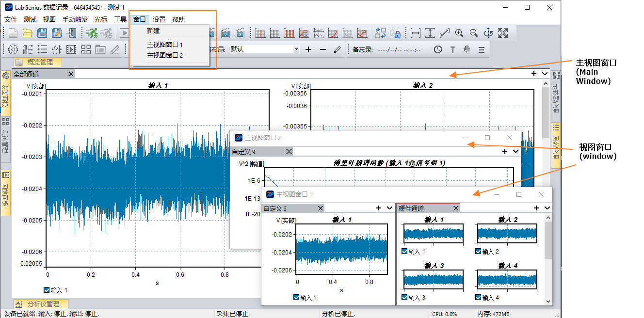Viewport: 644px width, 318px height.
Task: Open the 帮助 menu
Action: pyautogui.click(x=178, y=19)
